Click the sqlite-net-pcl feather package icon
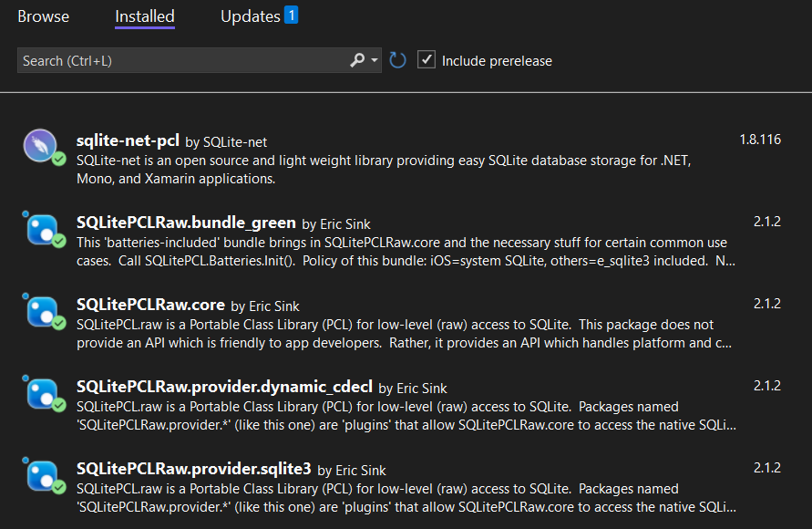Viewport: 812px width, 529px height. [x=42, y=146]
